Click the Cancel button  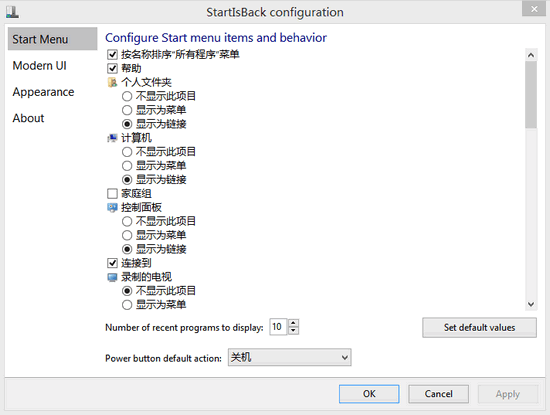point(438,394)
